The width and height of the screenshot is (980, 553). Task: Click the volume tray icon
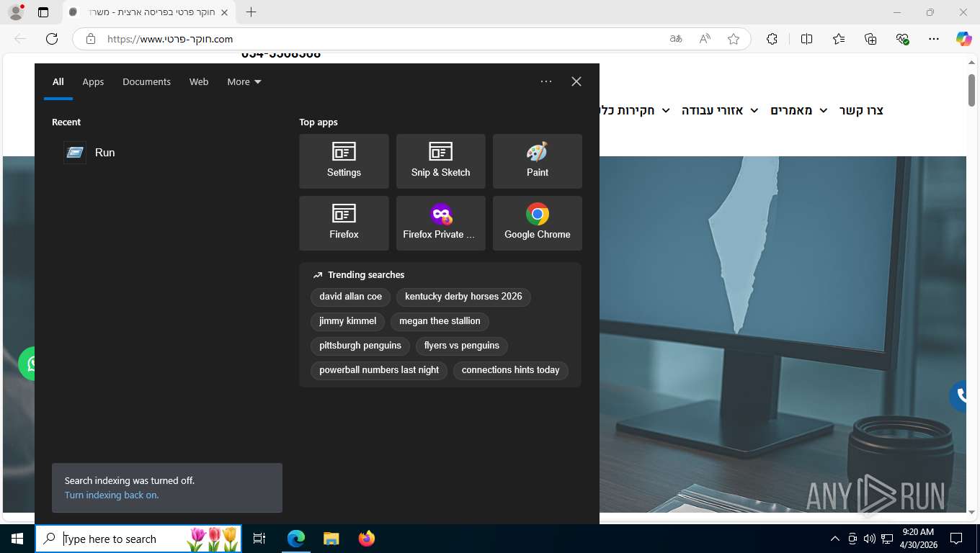pos(869,539)
